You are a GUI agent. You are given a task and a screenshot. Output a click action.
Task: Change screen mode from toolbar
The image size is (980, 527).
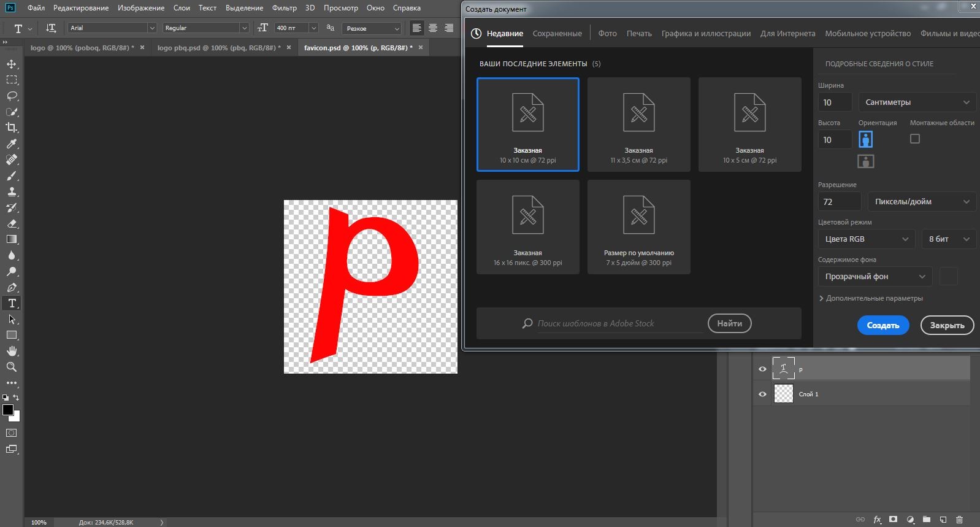(x=12, y=449)
